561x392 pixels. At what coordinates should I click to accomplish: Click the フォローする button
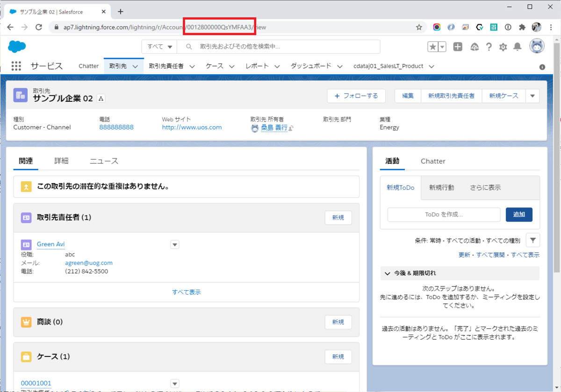356,96
